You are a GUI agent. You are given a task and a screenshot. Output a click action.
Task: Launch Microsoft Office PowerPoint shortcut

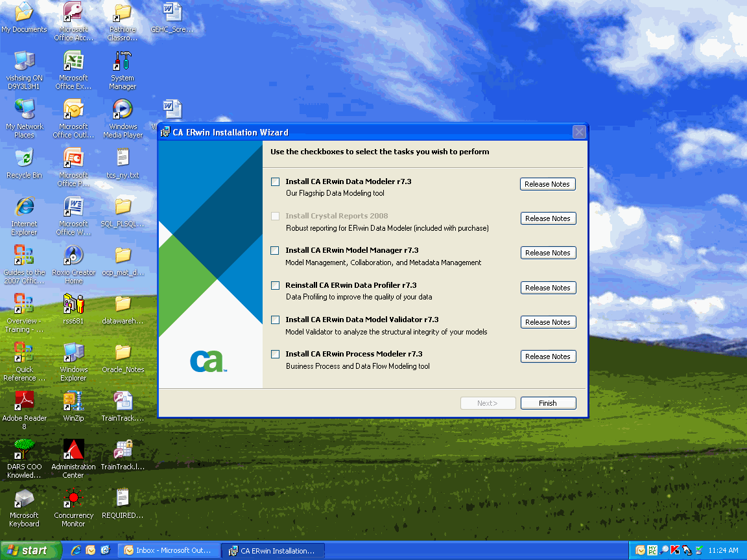[73, 167]
